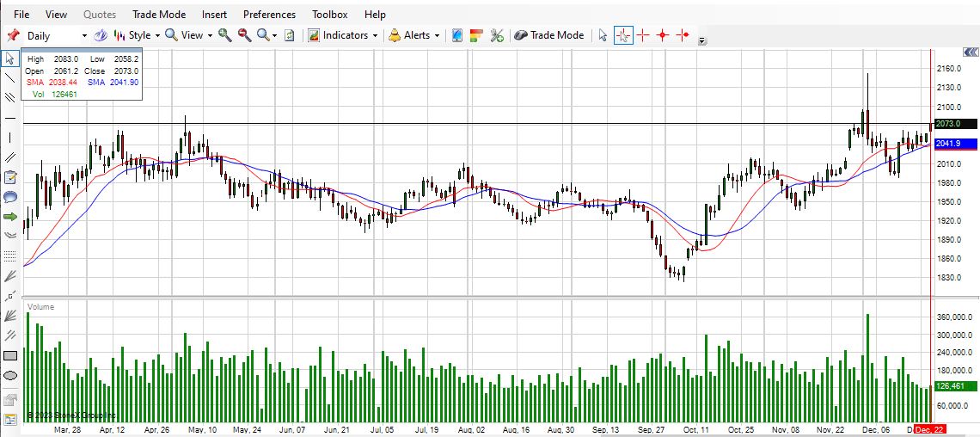
Task: Click the red zoom-out magnifier
Action: point(244,35)
